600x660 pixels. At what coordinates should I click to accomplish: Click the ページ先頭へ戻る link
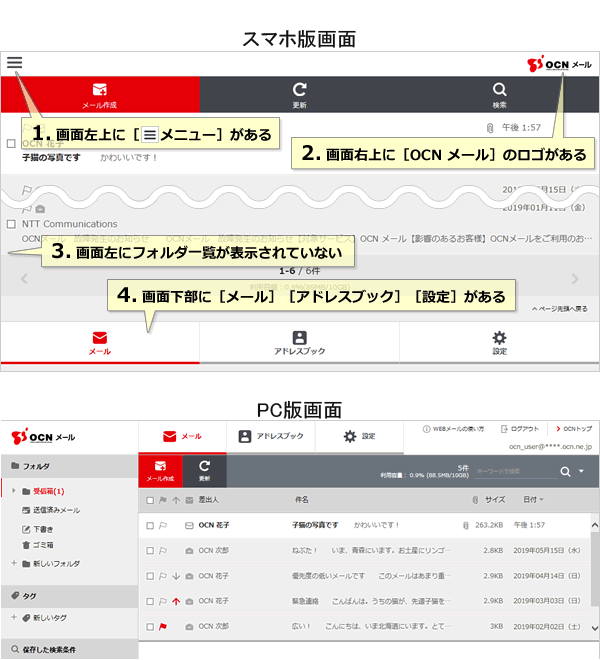tap(560, 309)
